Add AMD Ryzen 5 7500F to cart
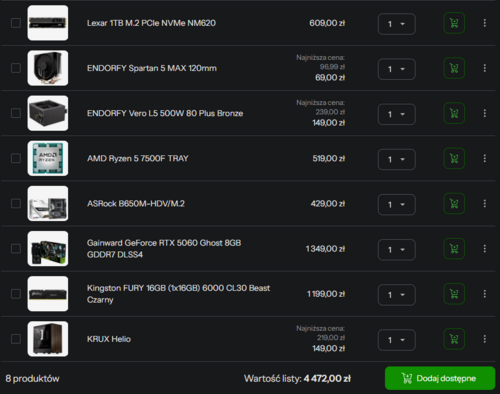Viewport: 500px width, 394px height. 454,158
